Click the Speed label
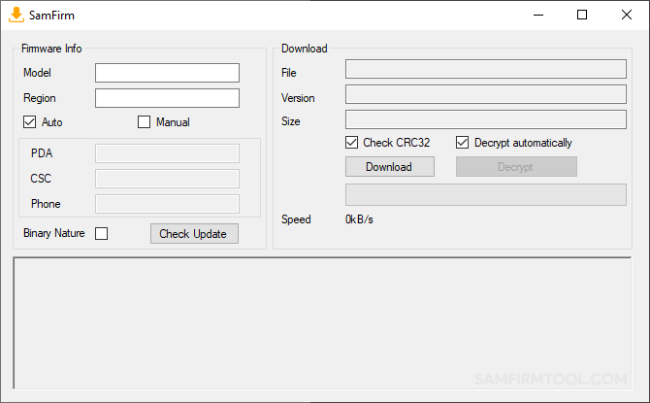The width and height of the screenshot is (650, 403). coord(296,219)
